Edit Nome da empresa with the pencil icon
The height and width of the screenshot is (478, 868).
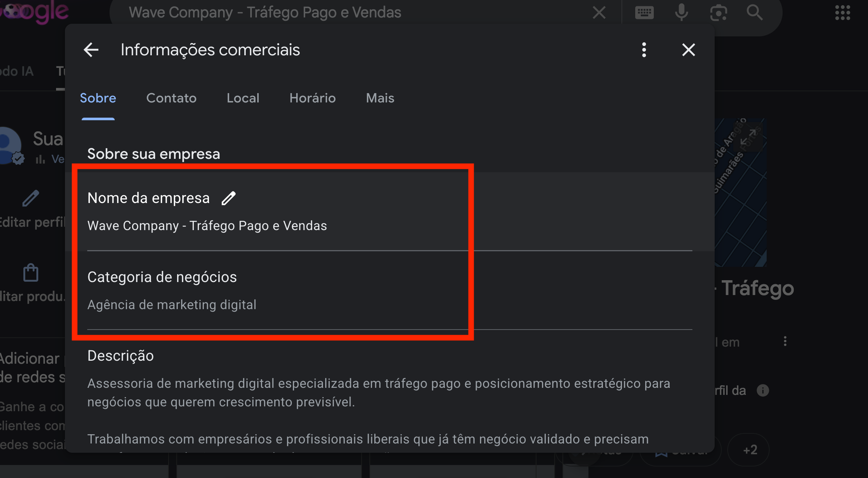(229, 198)
